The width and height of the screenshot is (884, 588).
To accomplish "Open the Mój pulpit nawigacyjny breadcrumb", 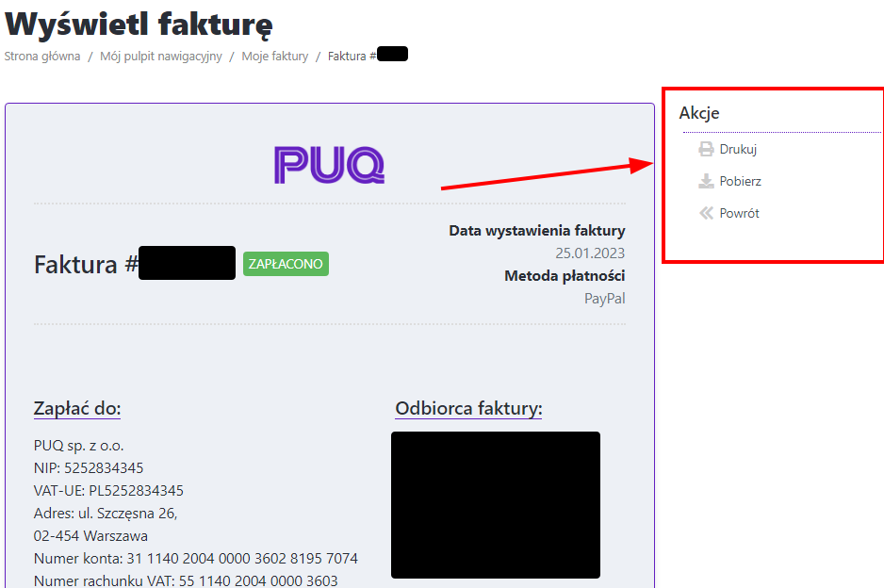I will click(160, 57).
